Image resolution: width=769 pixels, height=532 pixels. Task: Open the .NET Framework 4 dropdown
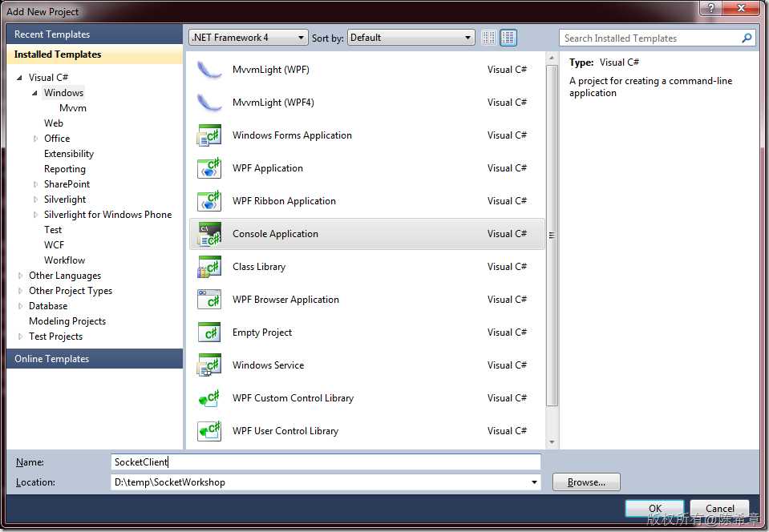coord(248,38)
